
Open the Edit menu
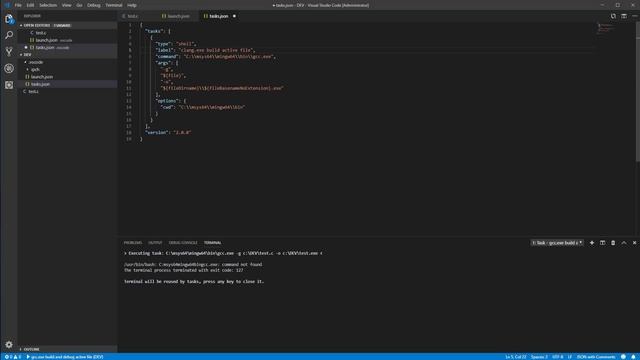click(30, 5)
